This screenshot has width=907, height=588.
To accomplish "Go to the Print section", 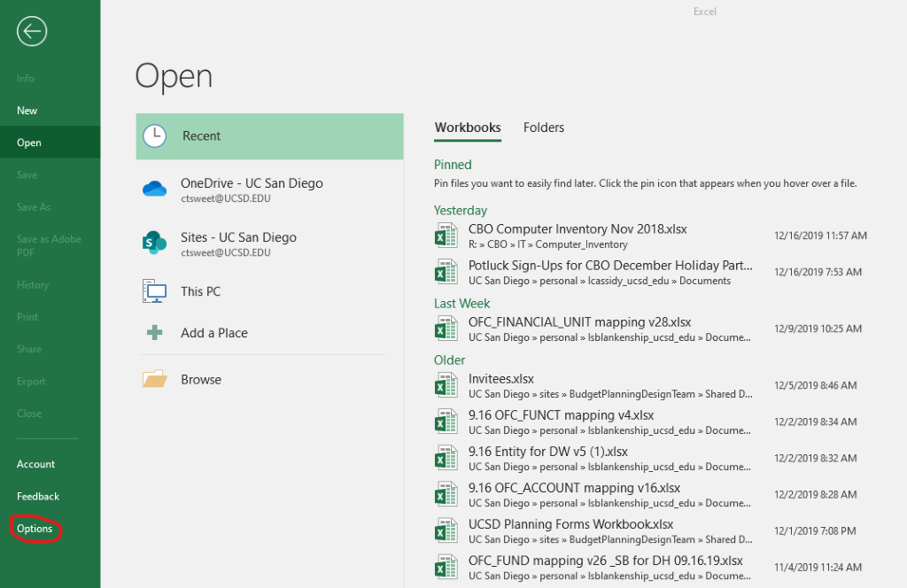I will [x=28, y=316].
